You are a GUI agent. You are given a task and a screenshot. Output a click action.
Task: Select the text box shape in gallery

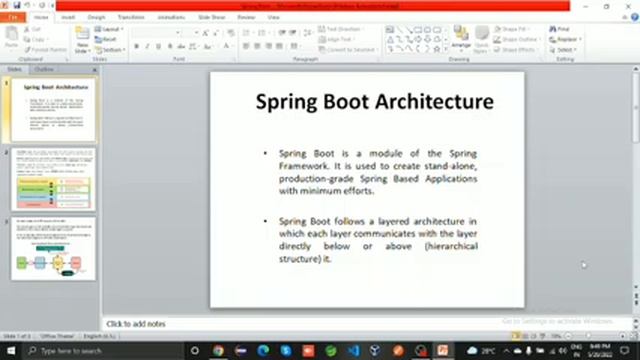tap(390, 30)
